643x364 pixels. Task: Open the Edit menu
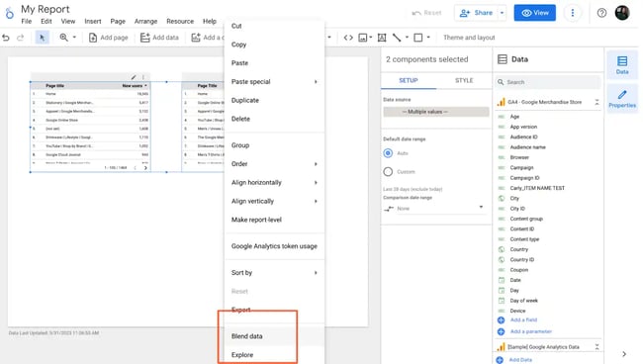[x=46, y=22]
